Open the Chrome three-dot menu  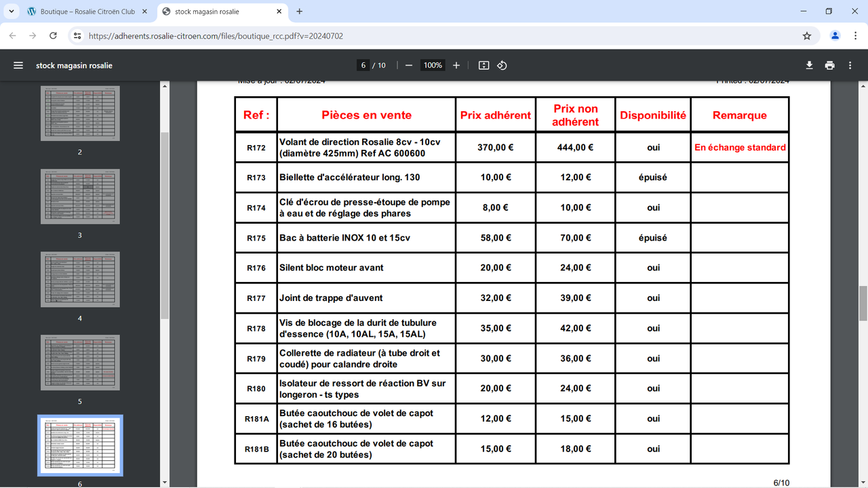(854, 36)
